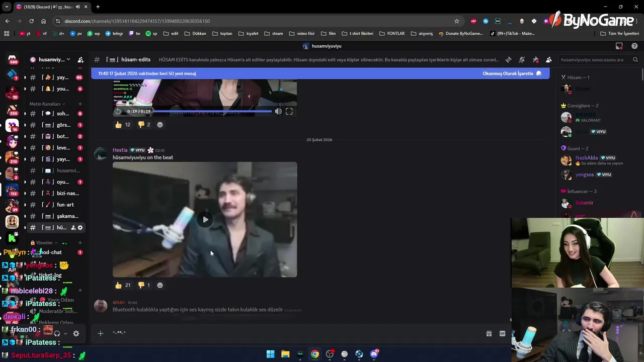Screen dimensions: 644x362
Task: Mute the top video with speaker icon
Action: [278, 111]
